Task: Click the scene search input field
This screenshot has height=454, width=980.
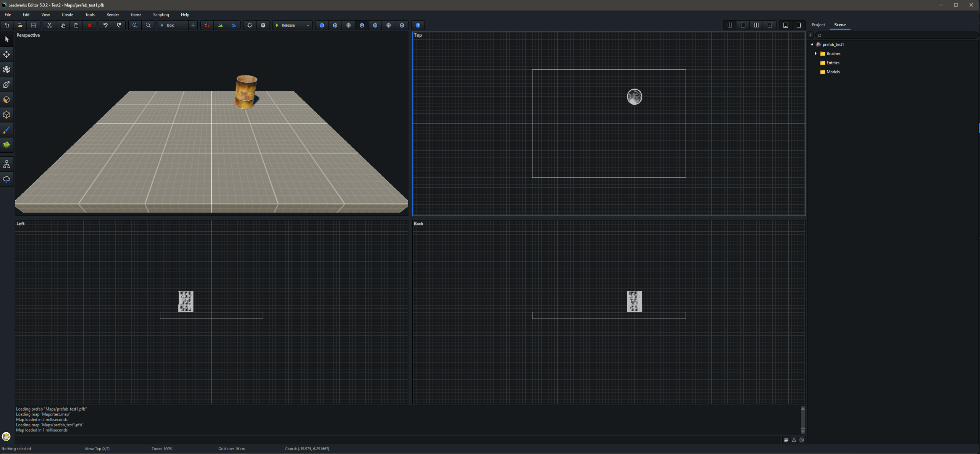Action: point(897,35)
